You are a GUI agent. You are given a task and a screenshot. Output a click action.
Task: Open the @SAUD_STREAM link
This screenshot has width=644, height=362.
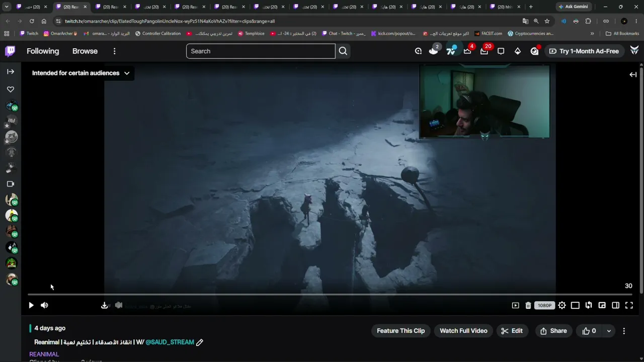170,342
